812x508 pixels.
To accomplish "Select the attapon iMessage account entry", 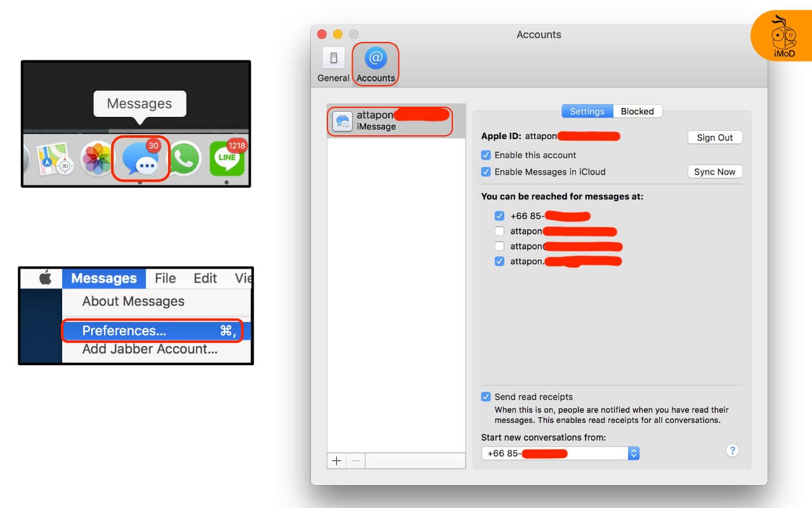I will click(390, 120).
